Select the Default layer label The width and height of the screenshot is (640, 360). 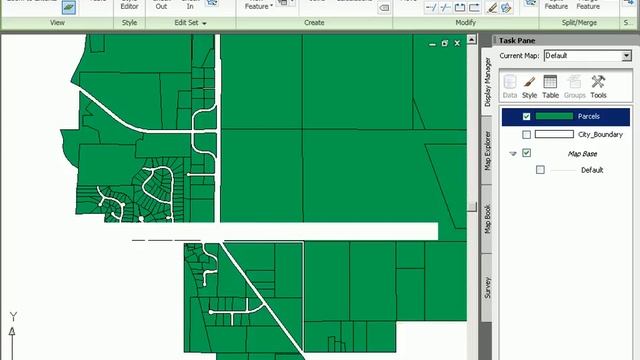592,170
